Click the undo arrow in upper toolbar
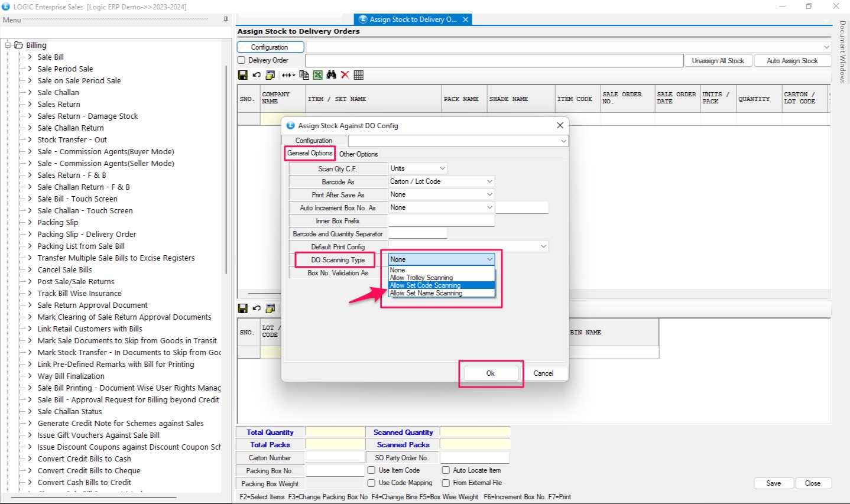Screen dimensions: 850x504 (x=257, y=75)
